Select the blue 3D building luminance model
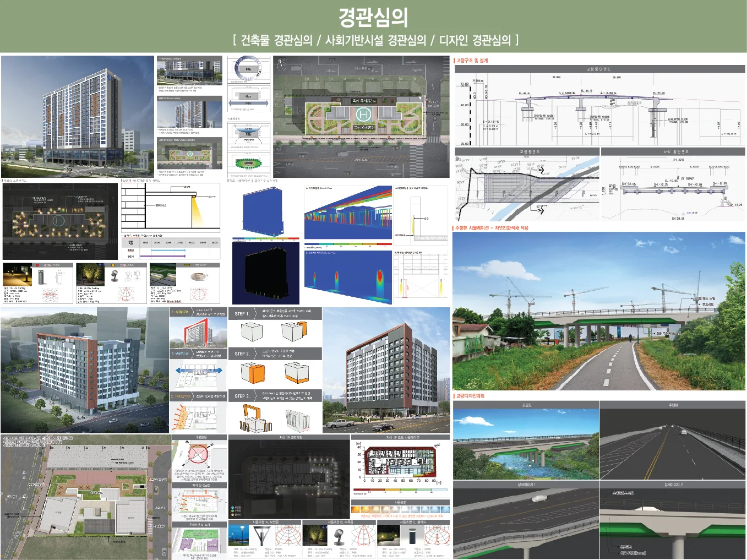The height and width of the screenshot is (560, 747). pos(264,211)
